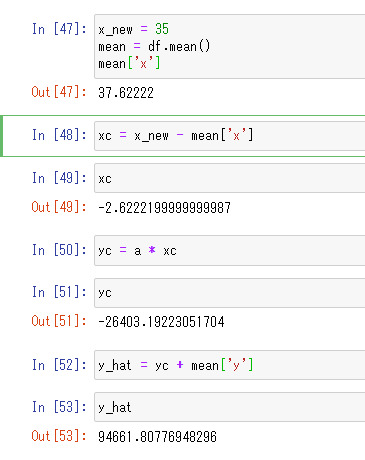Select the Out [53] prompt label
Image resolution: width=365 pixels, height=460 pixels.
pyautogui.click(x=59, y=436)
